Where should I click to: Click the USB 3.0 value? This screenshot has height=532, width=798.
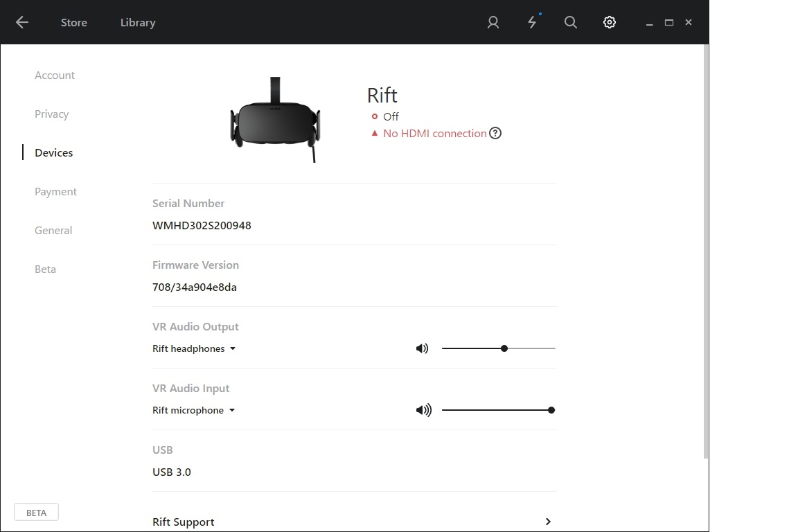(x=172, y=472)
